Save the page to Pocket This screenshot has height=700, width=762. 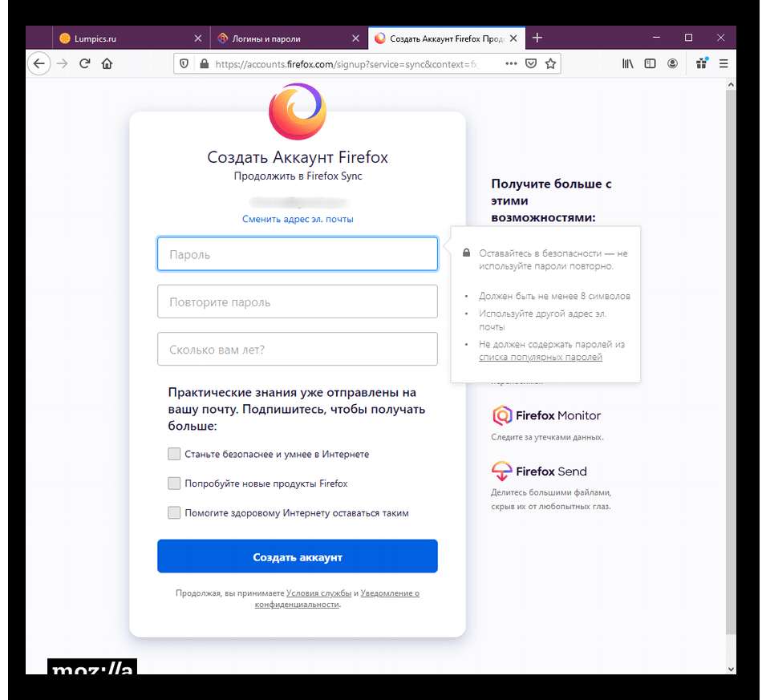[531, 63]
